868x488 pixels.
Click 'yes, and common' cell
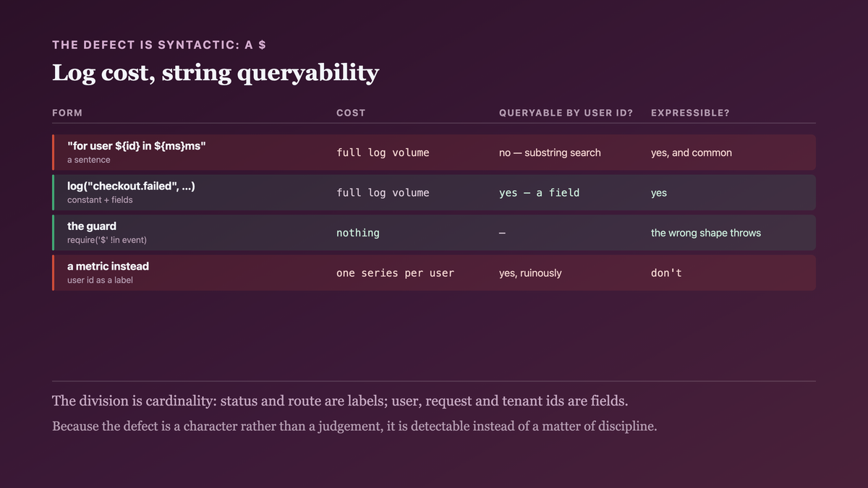click(x=692, y=153)
